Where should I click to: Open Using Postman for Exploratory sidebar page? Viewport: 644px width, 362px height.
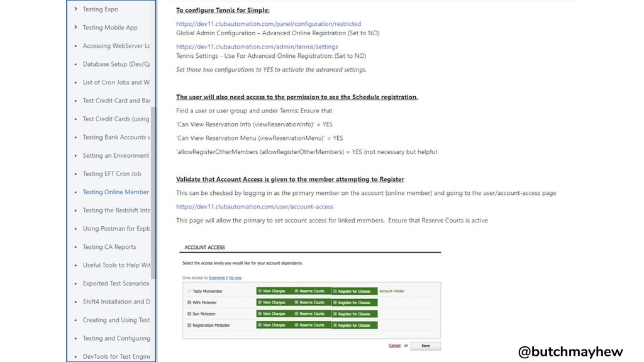116,228
